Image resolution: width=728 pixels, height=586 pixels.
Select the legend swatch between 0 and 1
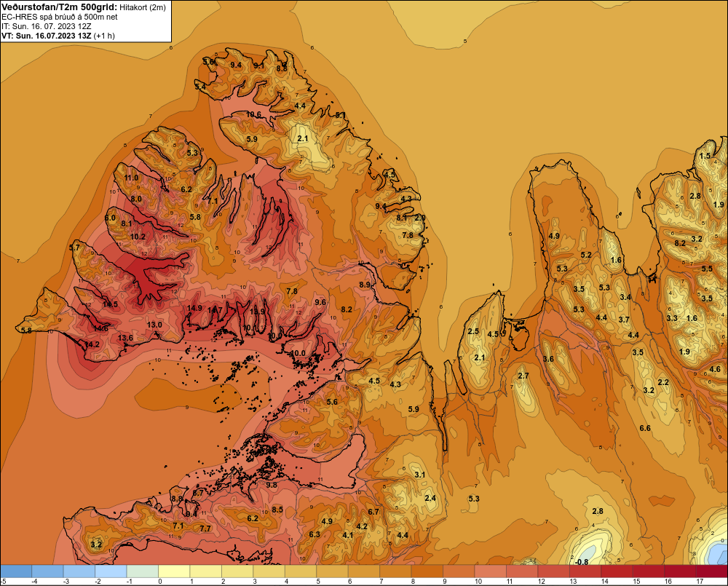coord(174,571)
